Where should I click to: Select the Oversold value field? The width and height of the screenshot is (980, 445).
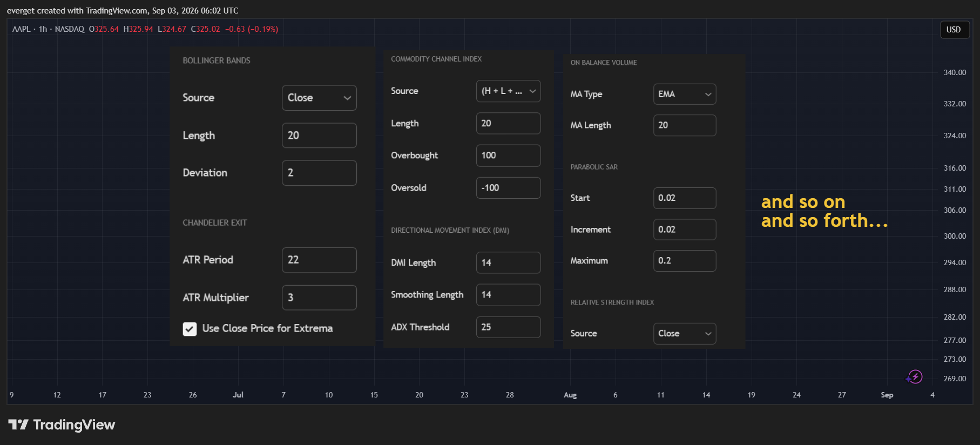coord(508,188)
